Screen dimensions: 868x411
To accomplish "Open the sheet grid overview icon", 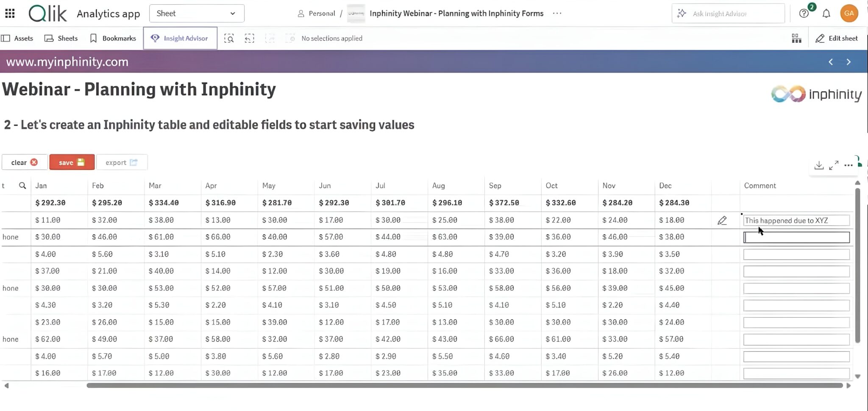I will point(796,38).
